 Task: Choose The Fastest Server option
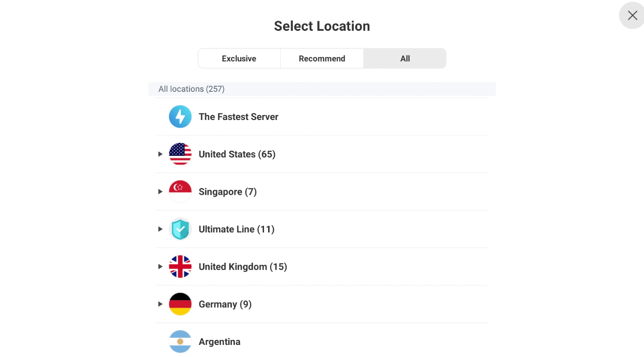(238, 117)
